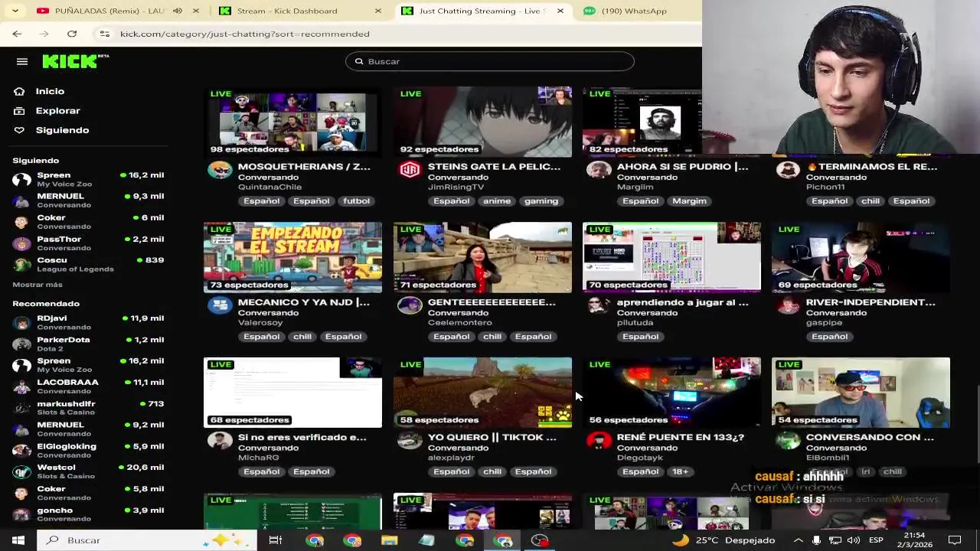Open ParkerDota recommended channel
Viewport: 980px width, 551px height.
(88, 344)
